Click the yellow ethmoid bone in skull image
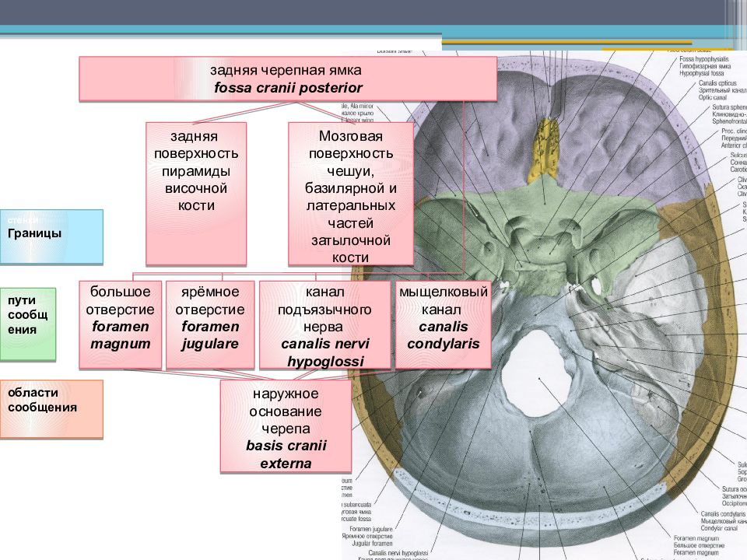 544,149
